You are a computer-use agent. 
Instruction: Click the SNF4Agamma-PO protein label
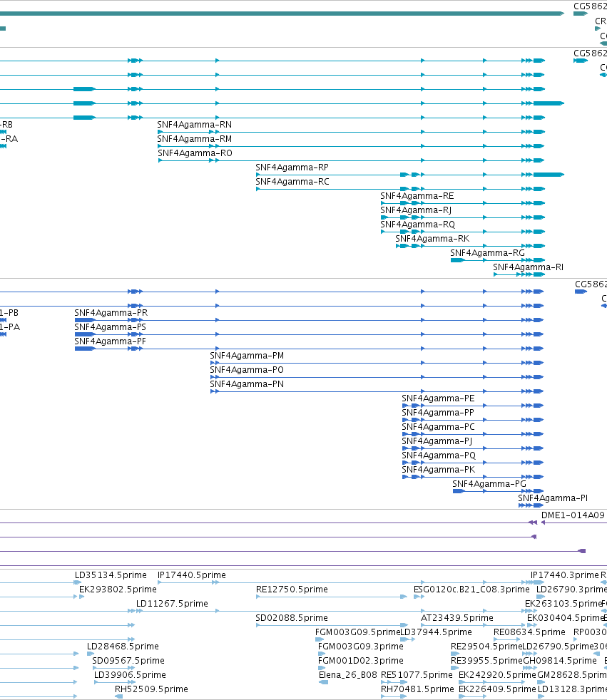point(247,370)
